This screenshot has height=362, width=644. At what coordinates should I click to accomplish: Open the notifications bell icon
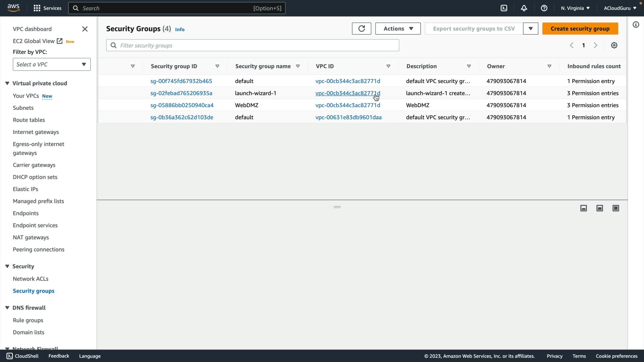pyautogui.click(x=524, y=8)
